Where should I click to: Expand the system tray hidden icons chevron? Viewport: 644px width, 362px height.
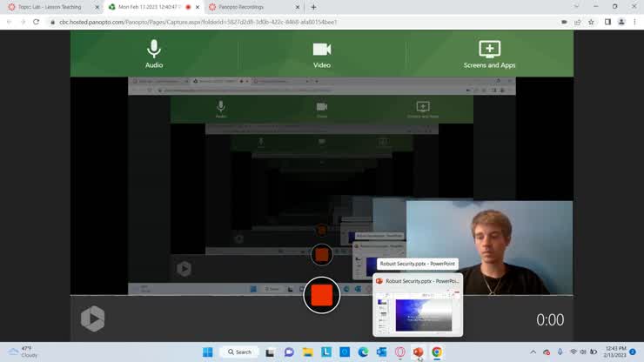pos(533,352)
